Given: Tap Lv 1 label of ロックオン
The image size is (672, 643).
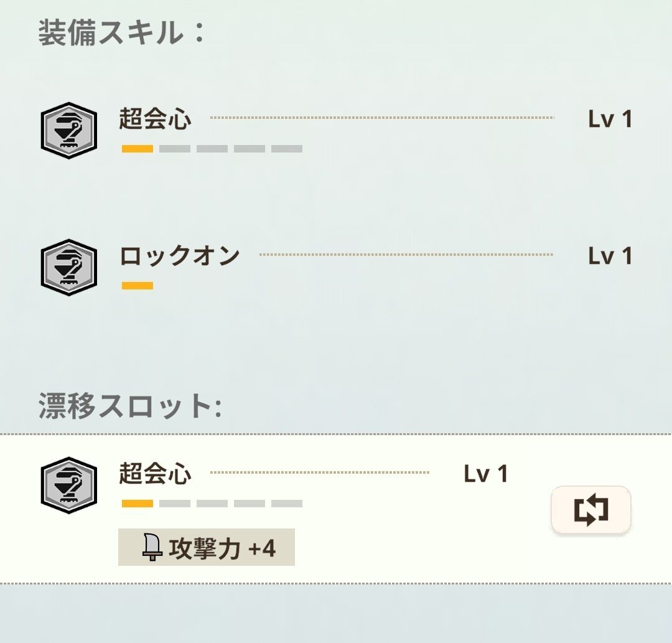Looking at the screenshot, I should (610, 255).
